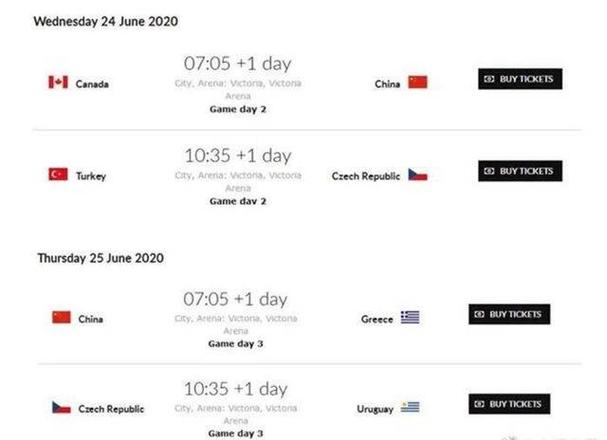Click the Canada flag icon
Viewport: 607px width, 440px height.
[58, 83]
